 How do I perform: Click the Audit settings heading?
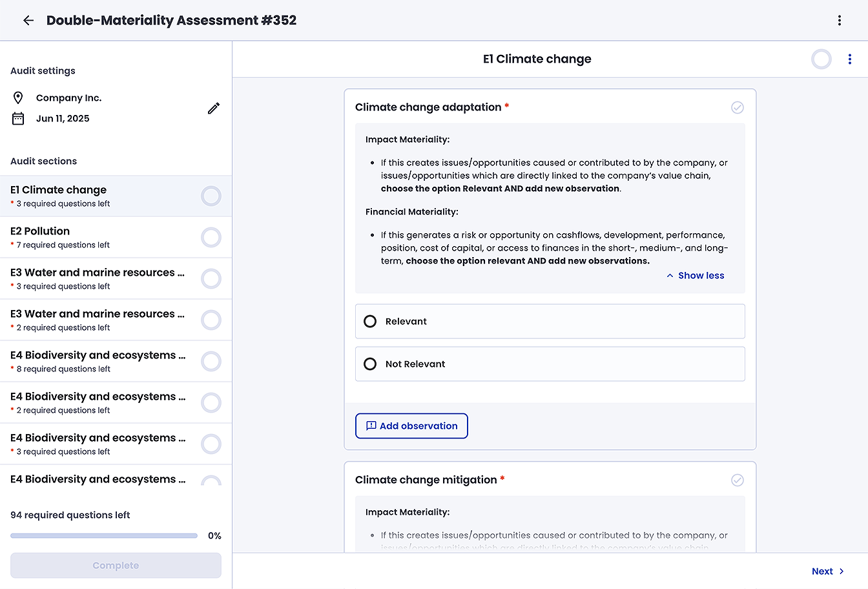pos(43,70)
